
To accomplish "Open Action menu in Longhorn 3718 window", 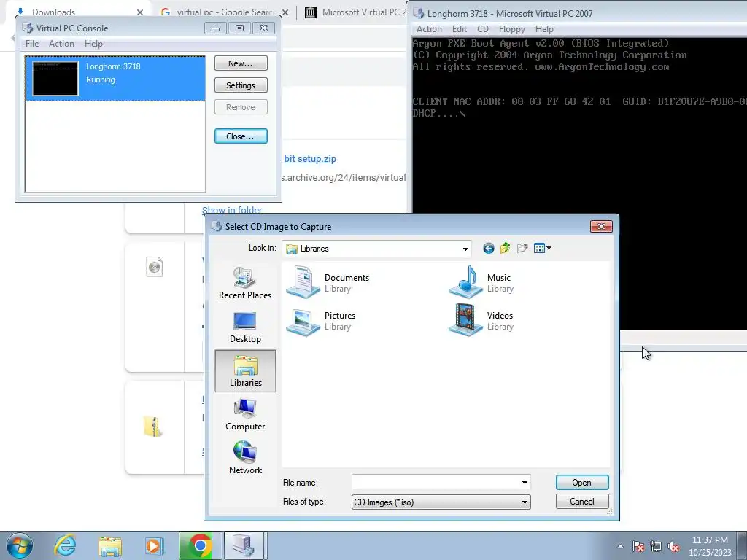I will pyautogui.click(x=429, y=29).
